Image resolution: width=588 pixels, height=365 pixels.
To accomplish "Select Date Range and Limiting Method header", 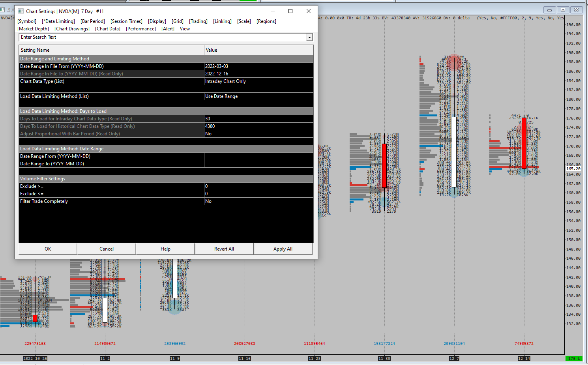I will pos(166,59).
